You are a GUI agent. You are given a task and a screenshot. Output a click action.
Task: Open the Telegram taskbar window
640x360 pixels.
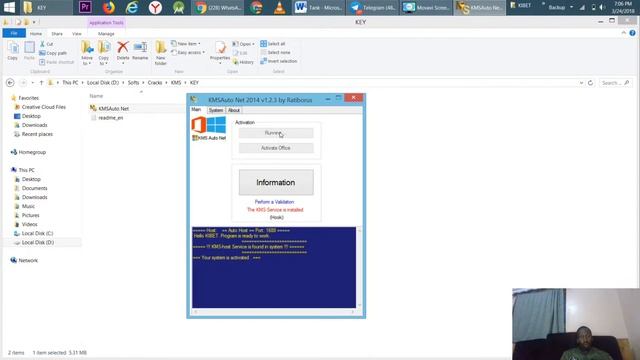click(373, 7)
